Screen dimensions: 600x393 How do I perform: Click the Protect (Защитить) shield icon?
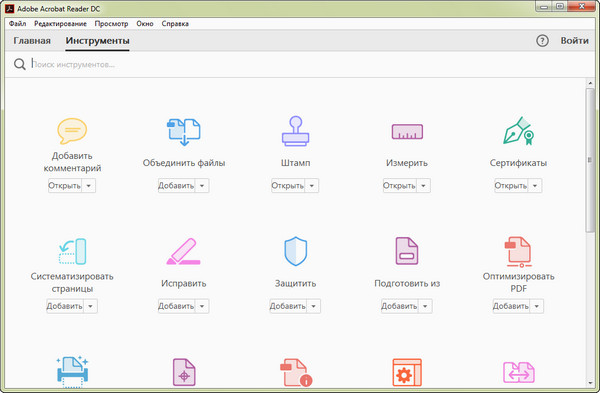pyautogui.click(x=295, y=251)
